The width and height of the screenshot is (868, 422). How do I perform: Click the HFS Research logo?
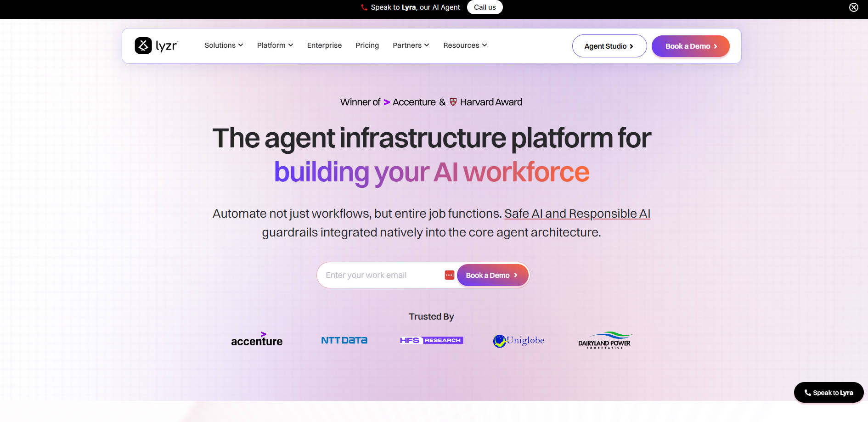(431, 340)
